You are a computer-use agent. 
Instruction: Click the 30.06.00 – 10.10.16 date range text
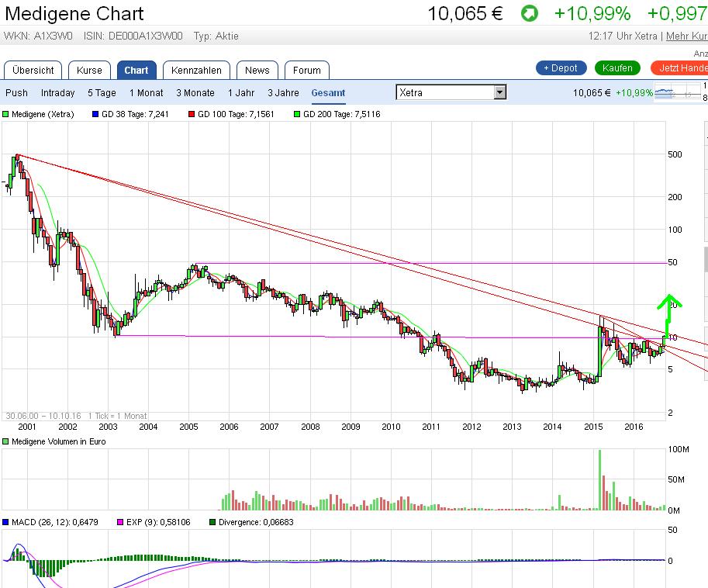[43, 416]
